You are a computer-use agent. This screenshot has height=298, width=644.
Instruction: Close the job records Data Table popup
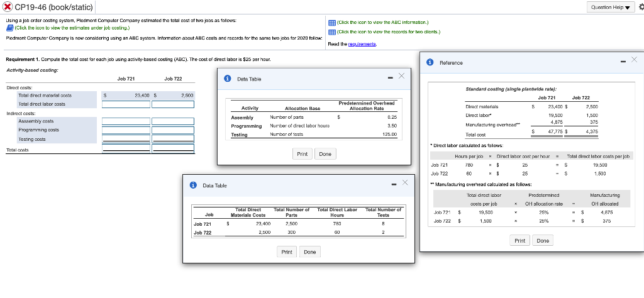coord(404,183)
